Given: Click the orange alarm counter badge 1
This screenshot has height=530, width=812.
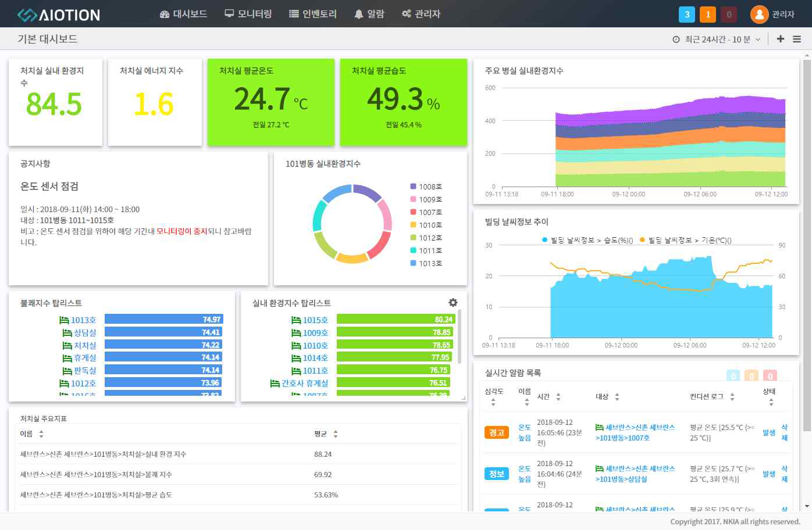Looking at the screenshot, I should pos(708,15).
